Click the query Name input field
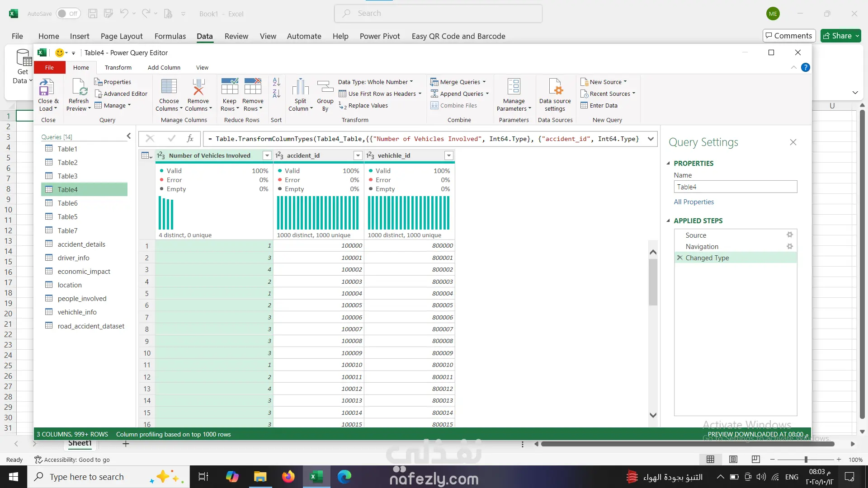This screenshot has height=488, width=868. click(x=735, y=187)
